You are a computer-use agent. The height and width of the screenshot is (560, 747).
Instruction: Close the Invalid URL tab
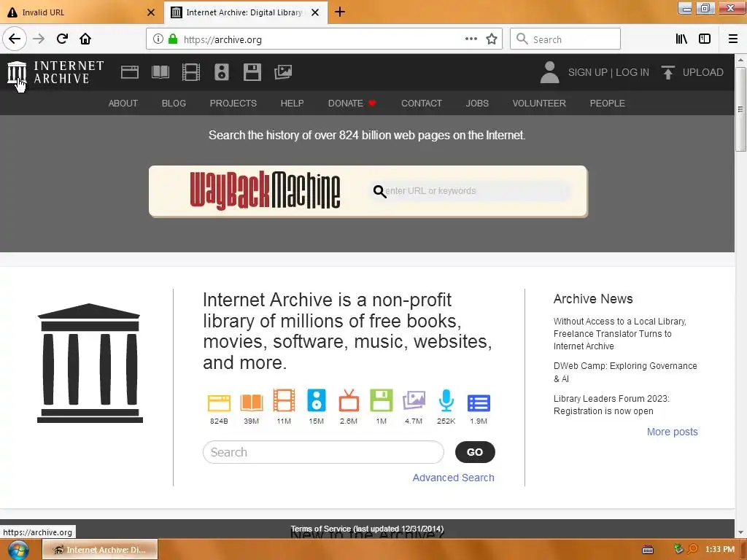(151, 12)
